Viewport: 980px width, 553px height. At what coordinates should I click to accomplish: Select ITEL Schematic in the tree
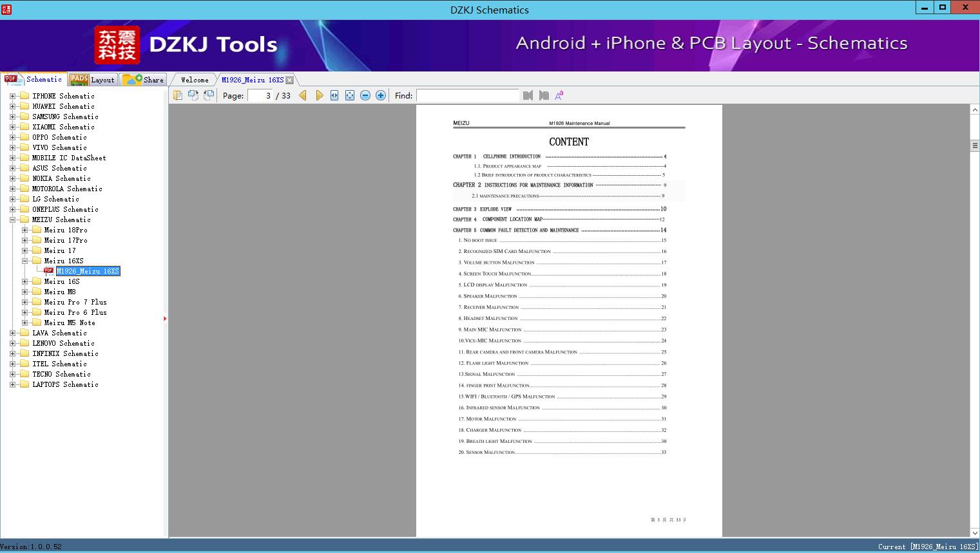[x=59, y=364]
